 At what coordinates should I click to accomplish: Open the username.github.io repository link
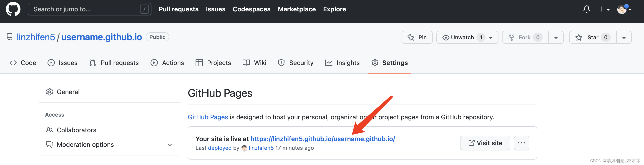[x=101, y=37]
